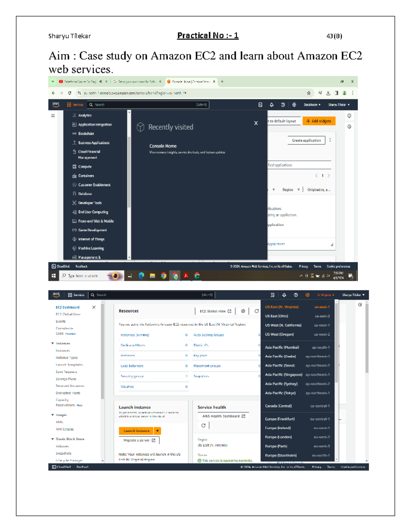411x532 pixels.
Task: Switch to the Console Home browser tab
Action: pos(190,82)
